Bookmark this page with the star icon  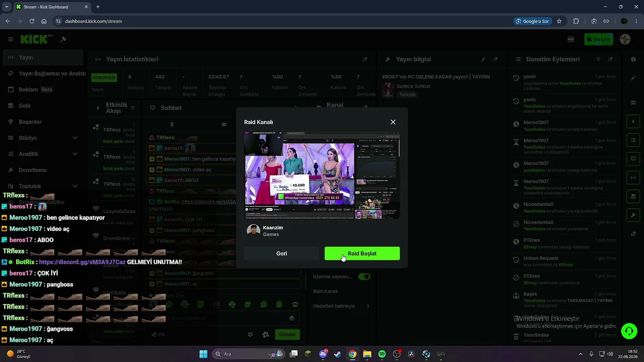coord(559,21)
